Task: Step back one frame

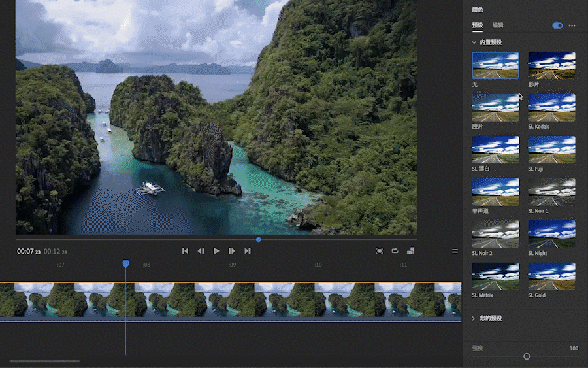Action: (x=201, y=251)
